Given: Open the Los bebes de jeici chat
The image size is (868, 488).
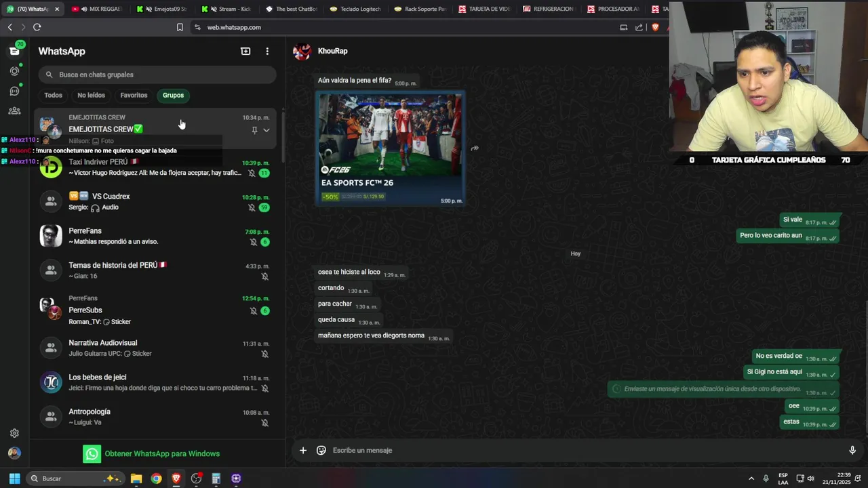Looking at the screenshot, I should click(x=157, y=382).
